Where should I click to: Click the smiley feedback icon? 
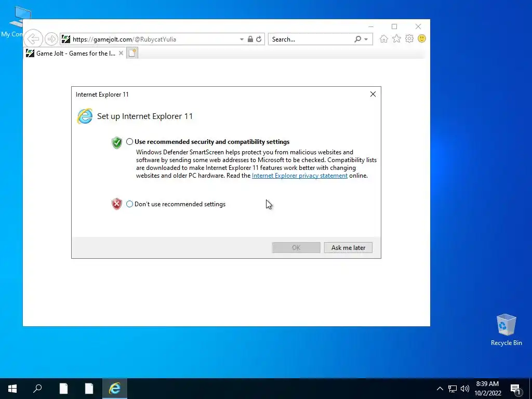422,38
